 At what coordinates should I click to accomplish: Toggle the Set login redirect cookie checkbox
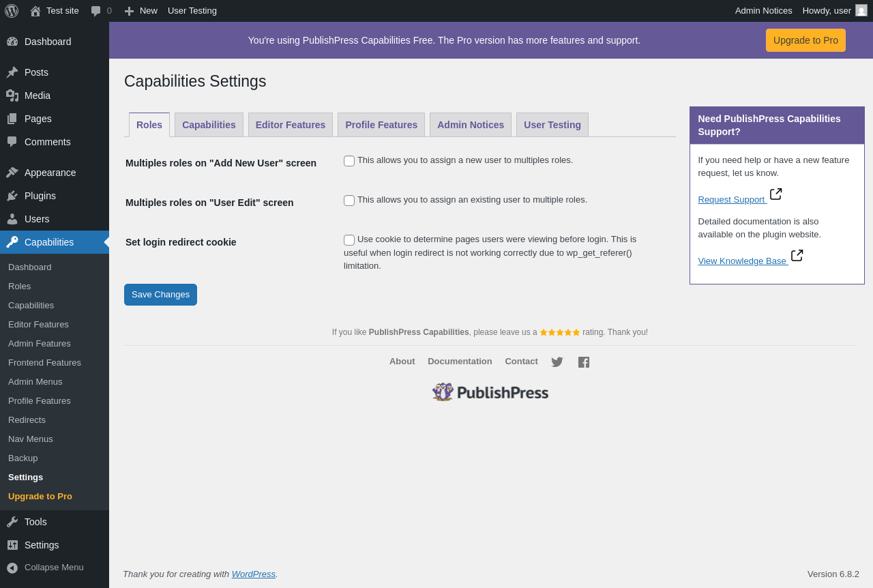click(x=349, y=240)
